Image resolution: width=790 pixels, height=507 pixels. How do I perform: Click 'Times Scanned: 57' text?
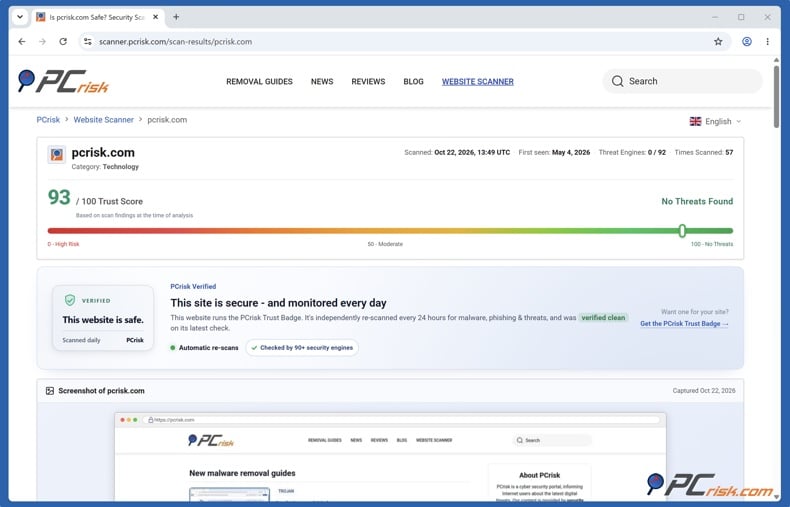pos(703,152)
